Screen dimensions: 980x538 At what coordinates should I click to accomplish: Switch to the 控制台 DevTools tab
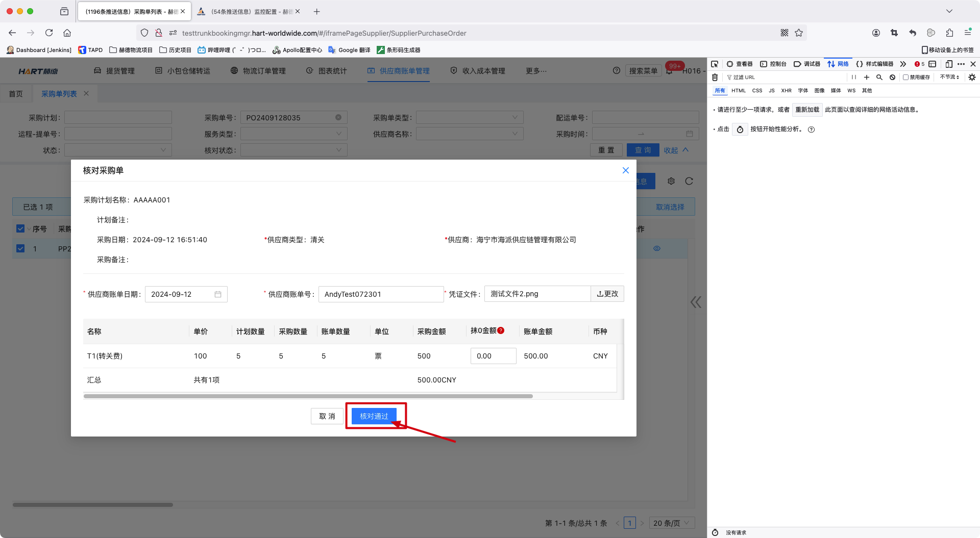(773, 64)
